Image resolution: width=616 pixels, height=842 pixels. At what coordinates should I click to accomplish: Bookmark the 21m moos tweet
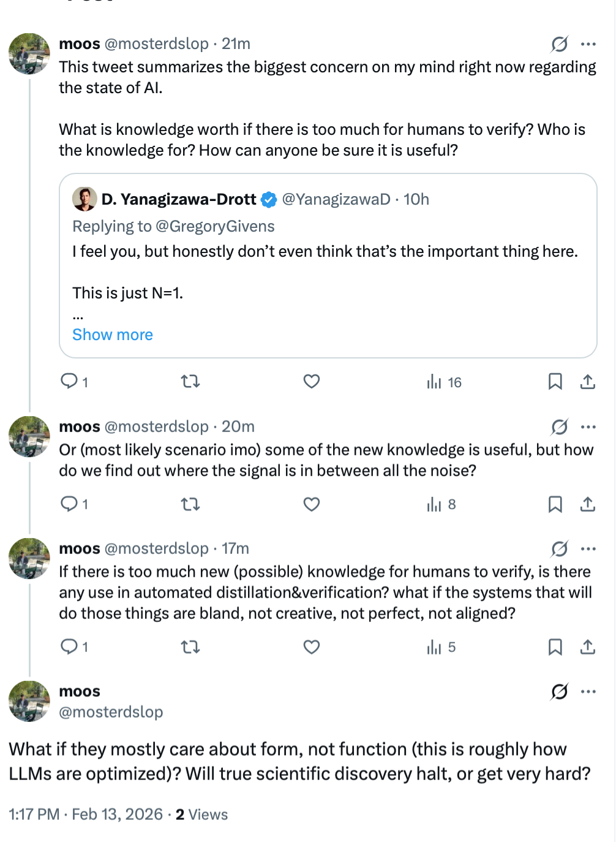click(x=555, y=382)
